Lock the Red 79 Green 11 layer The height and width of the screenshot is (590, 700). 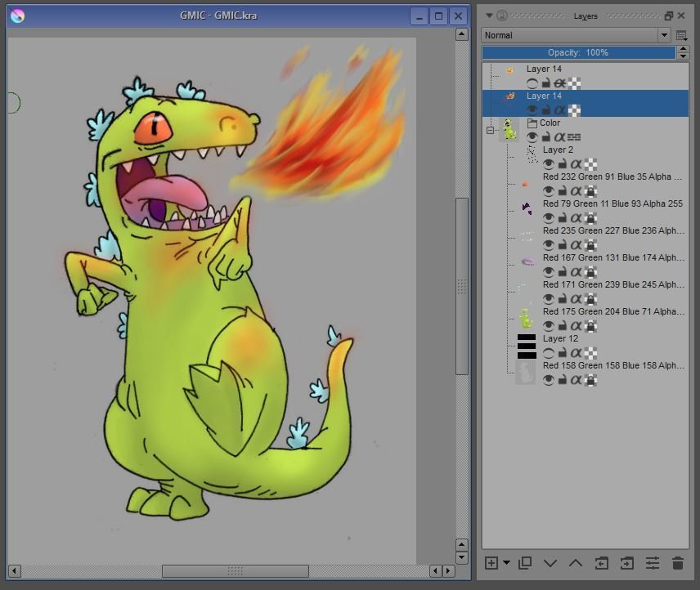[563, 218]
